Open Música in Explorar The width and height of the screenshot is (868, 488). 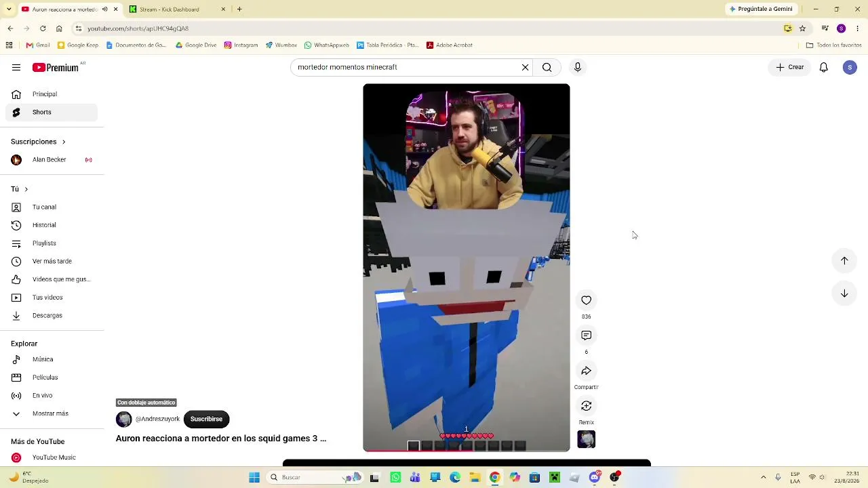[52, 359]
